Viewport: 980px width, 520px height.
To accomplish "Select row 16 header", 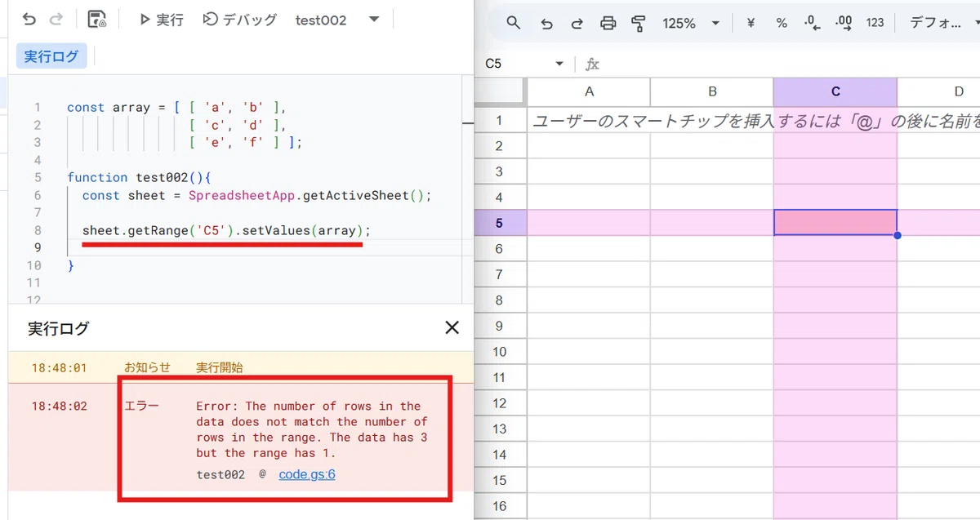I will pos(500,506).
